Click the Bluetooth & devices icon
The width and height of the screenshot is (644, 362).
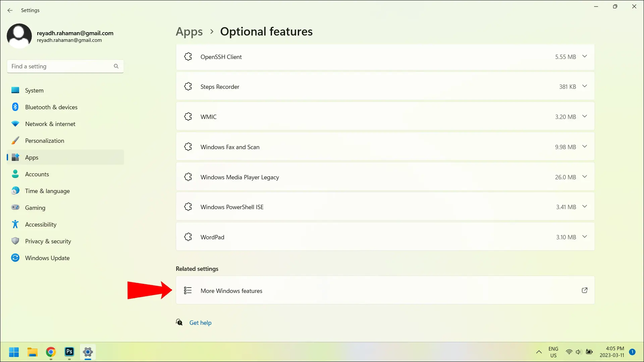click(15, 107)
